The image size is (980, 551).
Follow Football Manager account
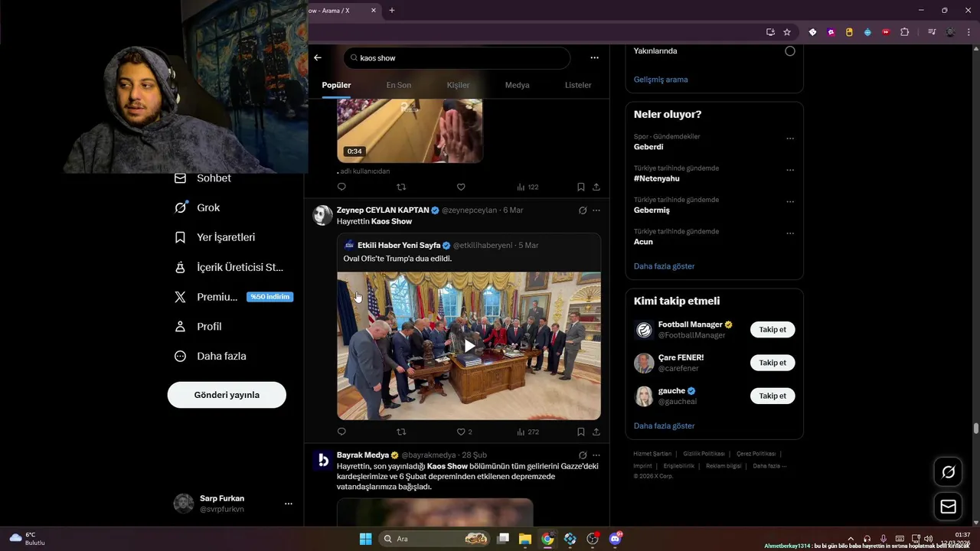[773, 330]
